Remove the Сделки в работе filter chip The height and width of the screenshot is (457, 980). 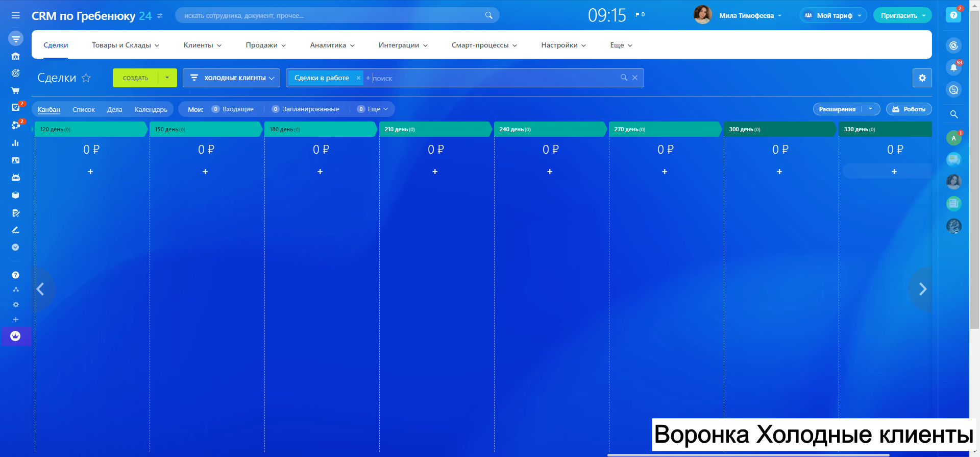click(358, 78)
